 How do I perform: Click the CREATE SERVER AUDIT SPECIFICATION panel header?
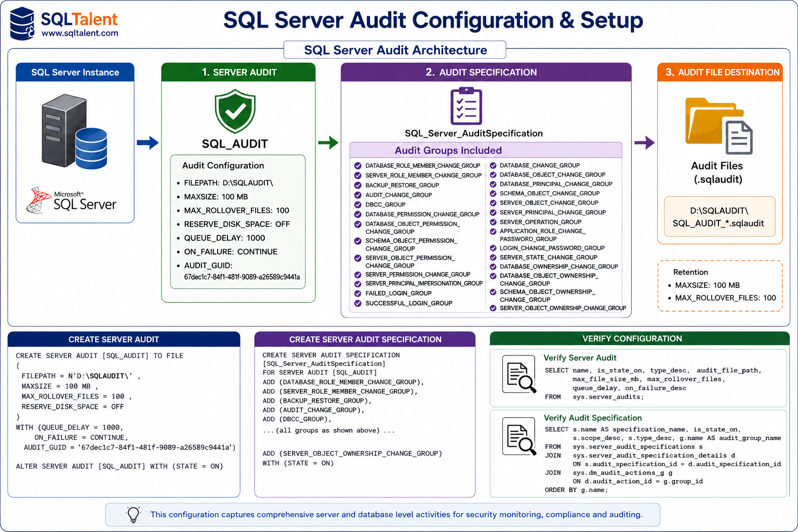coord(365,339)
